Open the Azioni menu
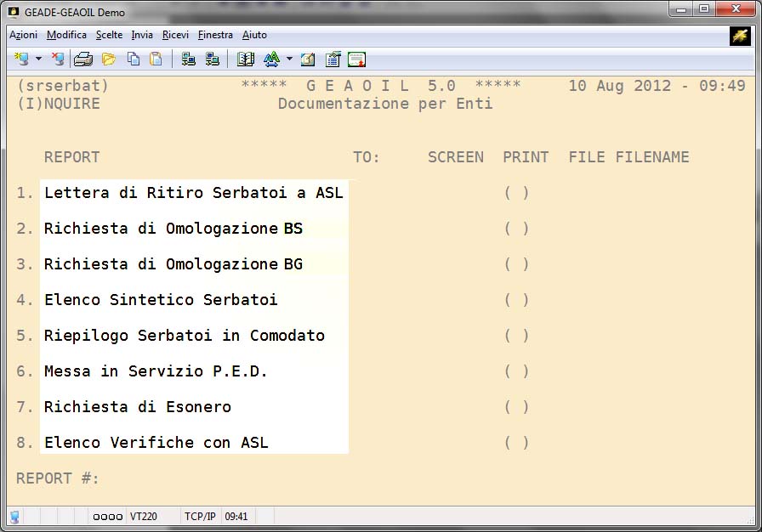The width and height of the screenshot is (762, 532). [24, 35]
